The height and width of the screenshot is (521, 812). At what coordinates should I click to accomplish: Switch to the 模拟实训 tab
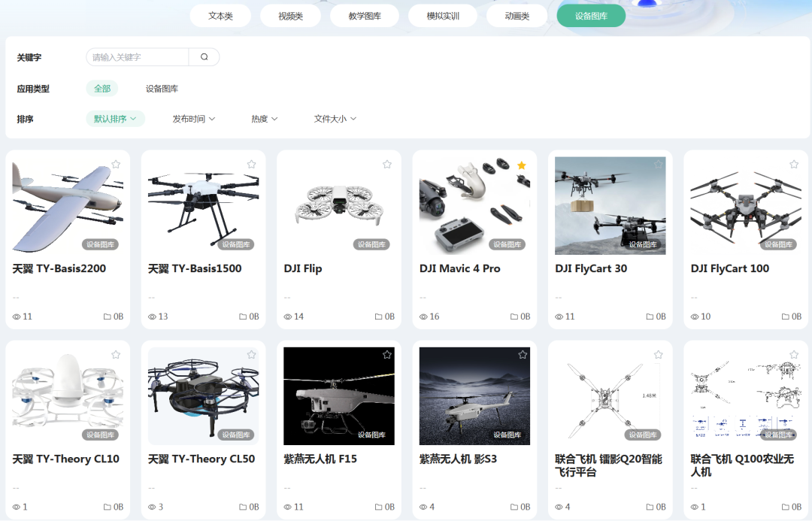443,16
